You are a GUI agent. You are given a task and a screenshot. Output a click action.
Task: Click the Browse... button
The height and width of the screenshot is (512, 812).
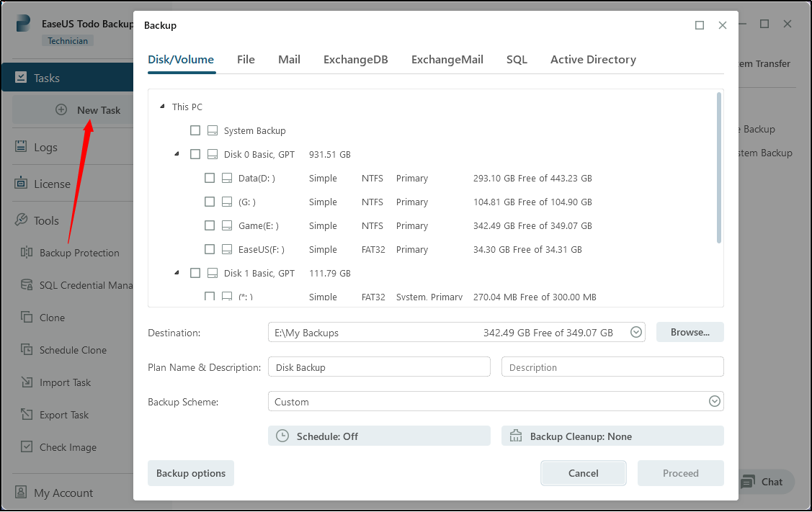690,332
